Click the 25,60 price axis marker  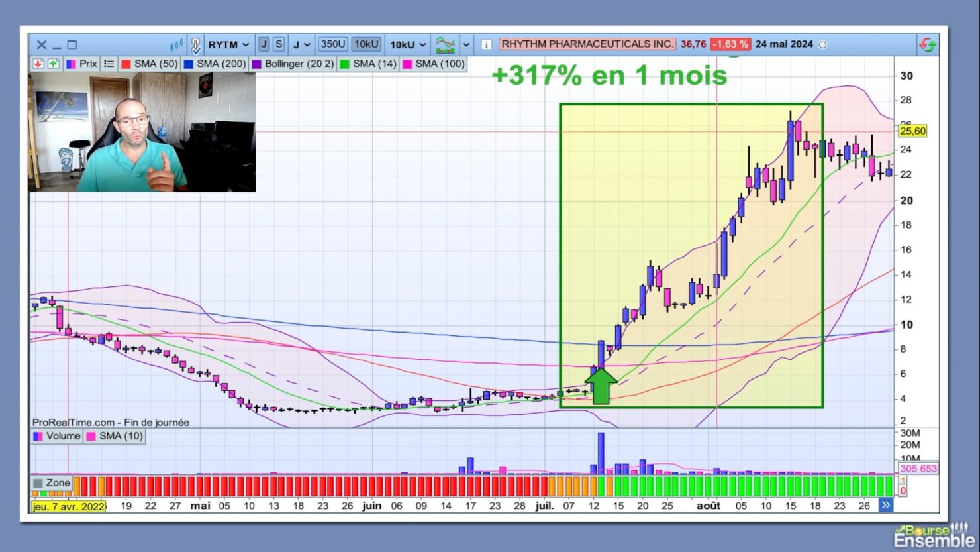[912, 131]
